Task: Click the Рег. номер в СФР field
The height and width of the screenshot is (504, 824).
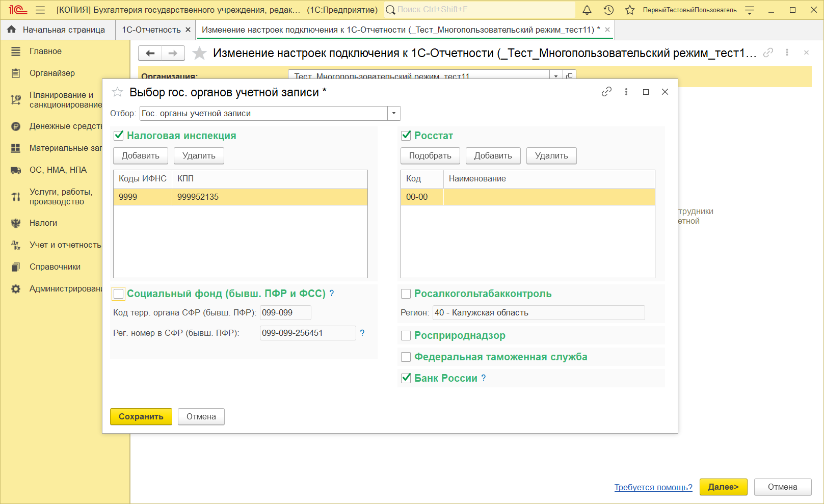Action: (x=308, y=333)
